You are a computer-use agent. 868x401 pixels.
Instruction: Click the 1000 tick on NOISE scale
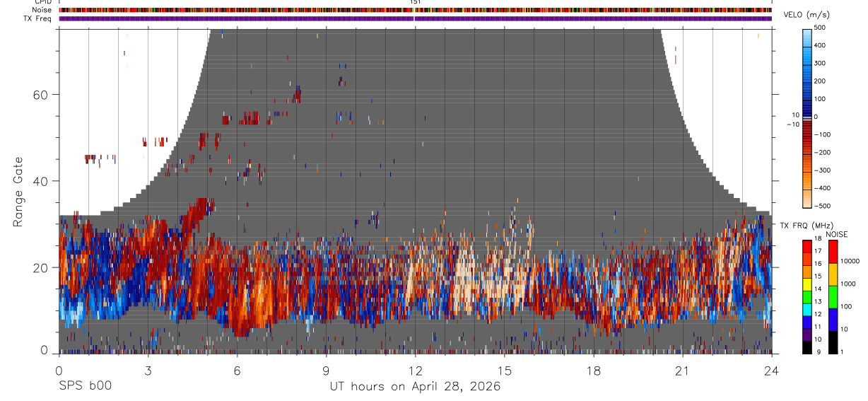pyautogui.click(x=848, y=284)
